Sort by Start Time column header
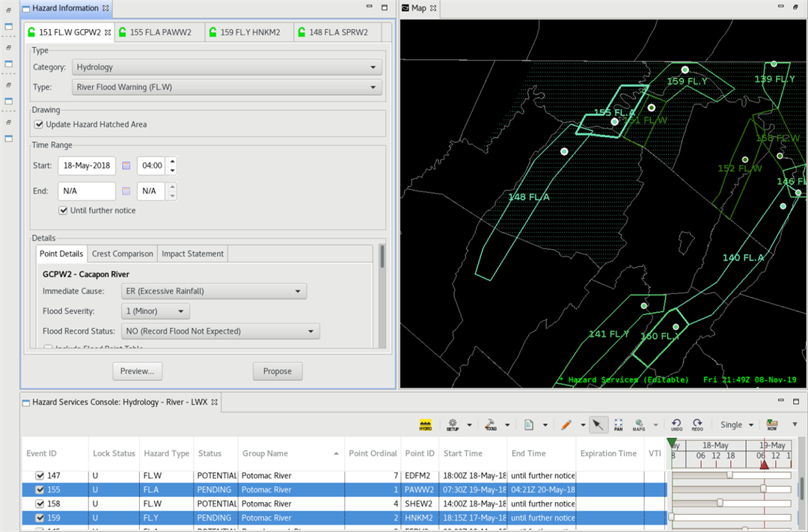Screen dimensions: 808x532 click(473, 453)
